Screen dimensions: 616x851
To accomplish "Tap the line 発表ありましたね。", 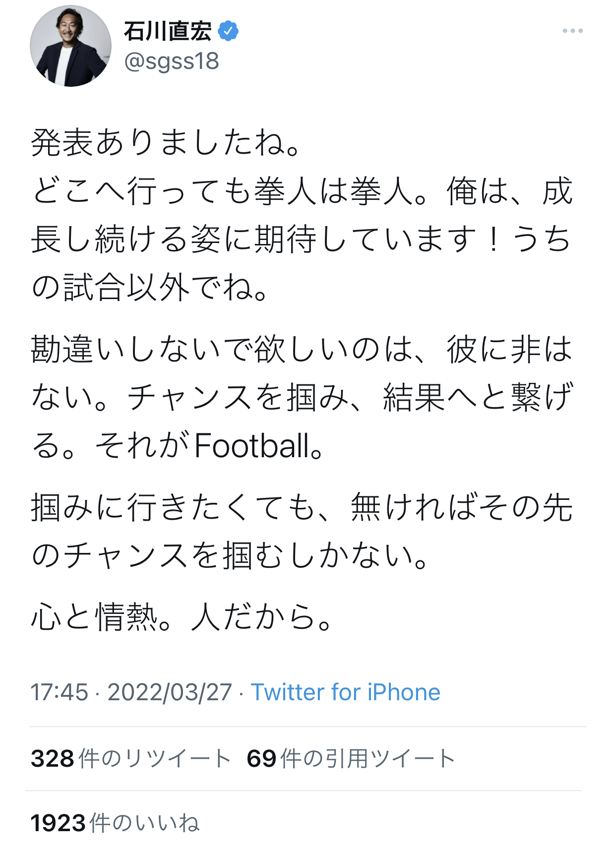I will tap(166, 143).
